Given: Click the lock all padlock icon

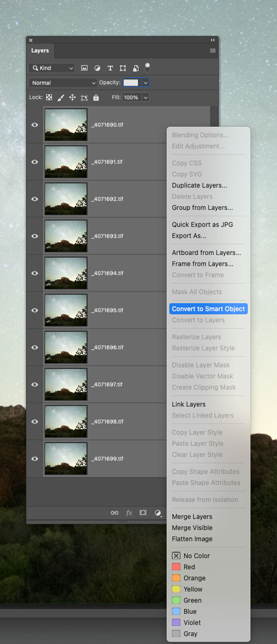Looking at the screenshot, I should (96, 97).
